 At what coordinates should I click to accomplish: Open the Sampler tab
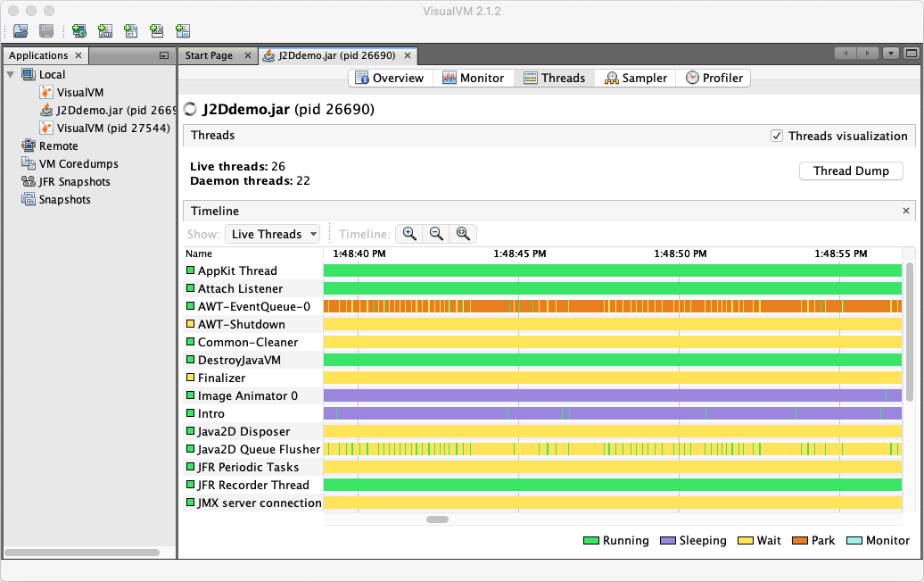coord(637,78)
